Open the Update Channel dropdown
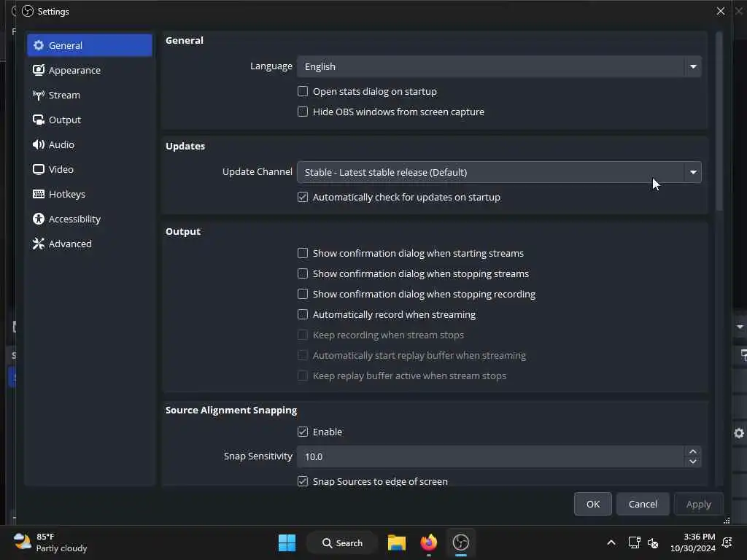This screenshot has width=747, height=560. 499,172
